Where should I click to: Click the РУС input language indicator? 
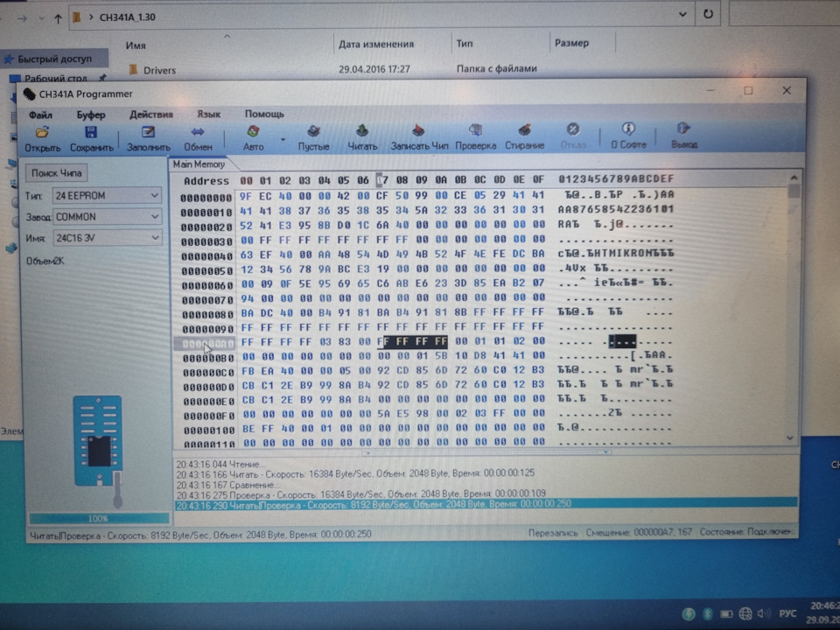pyautogui.click(x=787, y=613)
